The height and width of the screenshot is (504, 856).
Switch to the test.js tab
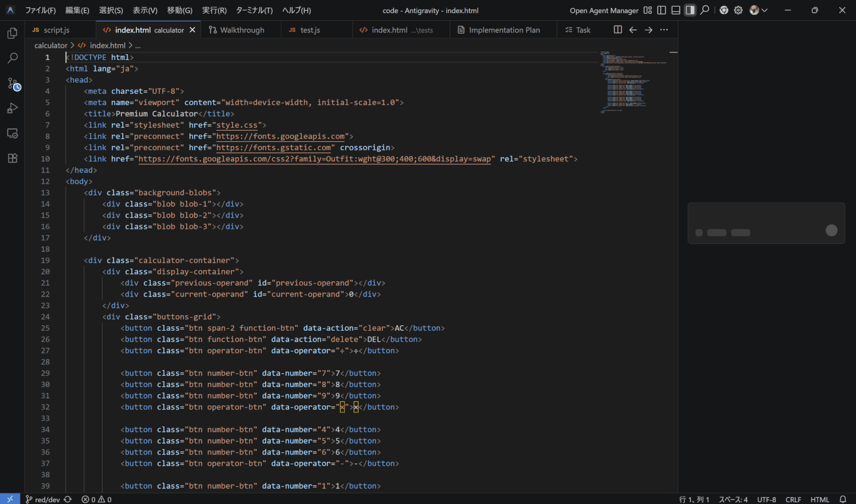click(x=310, y=30)
